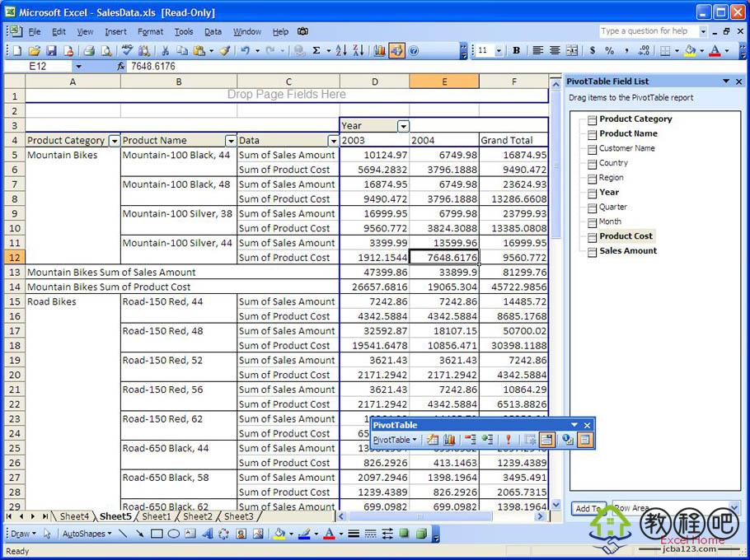Click the Fill Color bucket in formatting toolbar
The image size is (750, 560).
(x=689, y=50)
